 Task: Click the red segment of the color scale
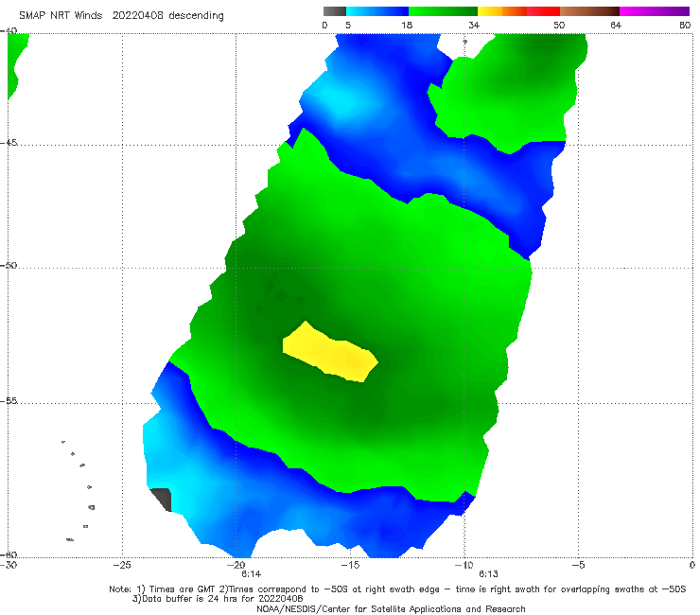tap(543, 11)
